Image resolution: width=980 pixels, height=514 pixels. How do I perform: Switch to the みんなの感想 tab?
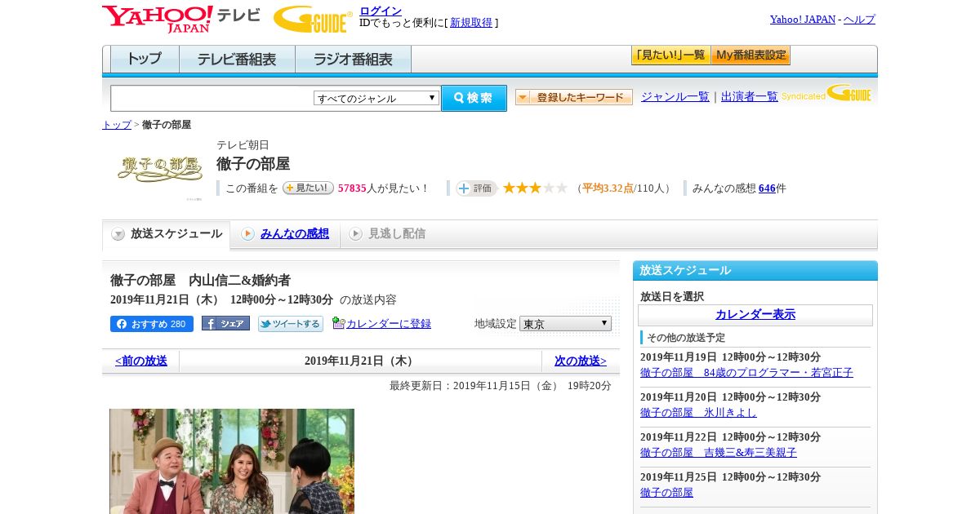294,234
